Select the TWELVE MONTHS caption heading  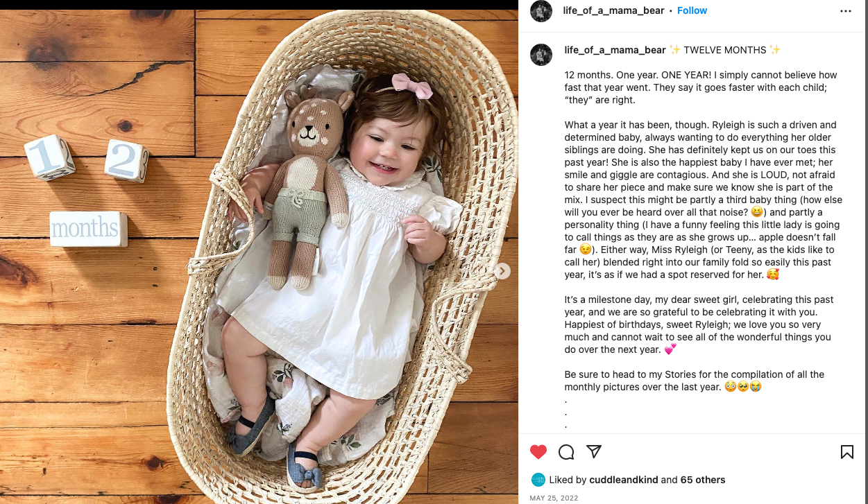(x=725, y=50)
